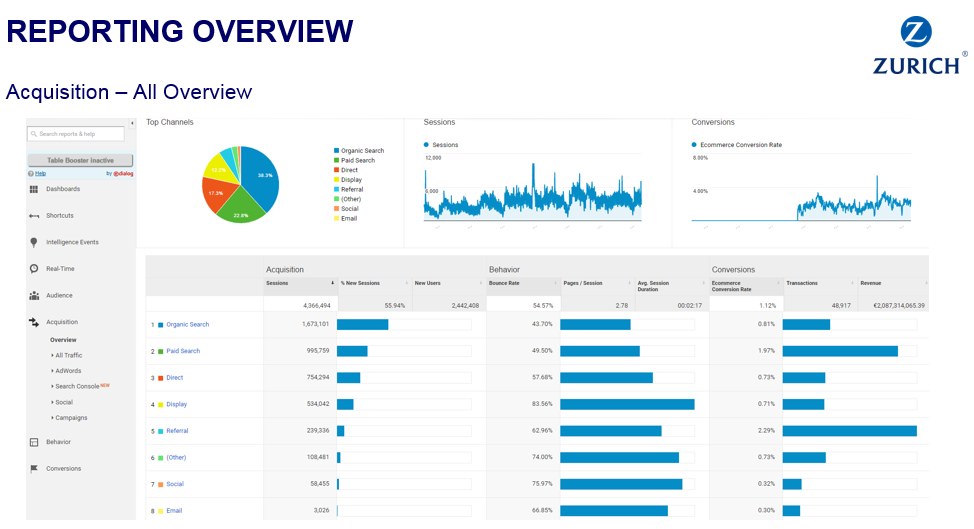Toggle the Table Booster inactive button
Viewport: 974px width, 529px height.
(x=80, y=160)
